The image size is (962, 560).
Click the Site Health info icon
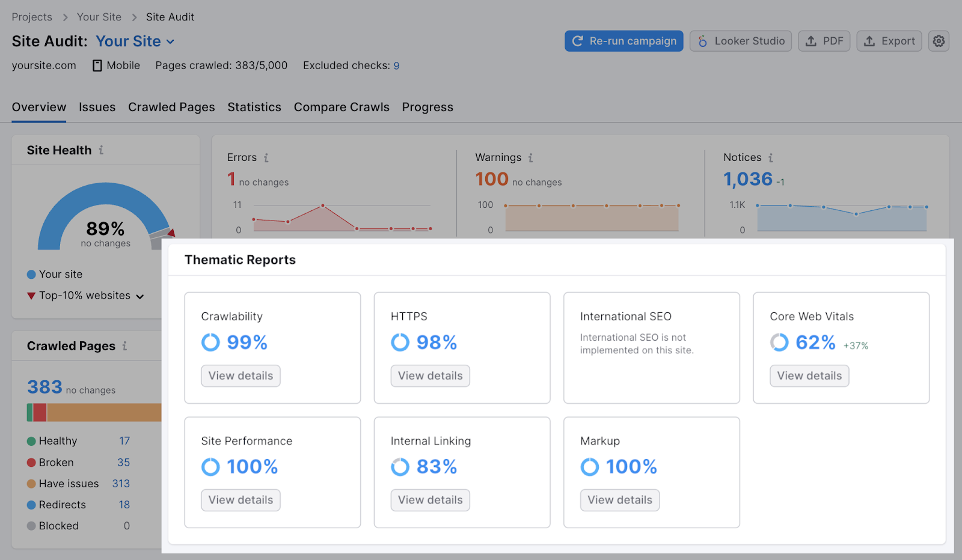(101, 150)
